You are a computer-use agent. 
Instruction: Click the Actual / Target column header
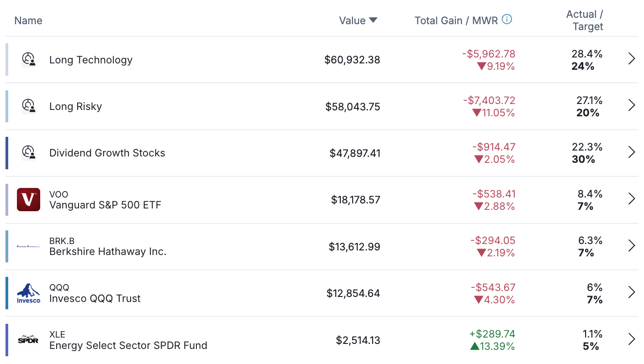pyautogui.click(x=584, y=21)
